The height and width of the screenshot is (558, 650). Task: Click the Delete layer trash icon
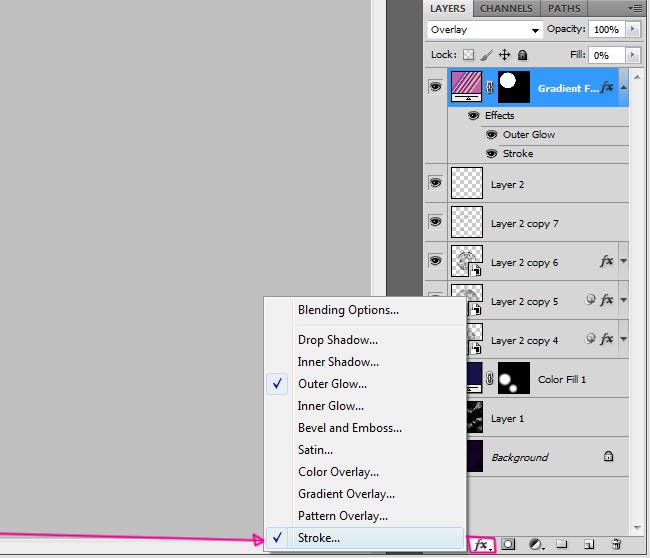(616, 545)
